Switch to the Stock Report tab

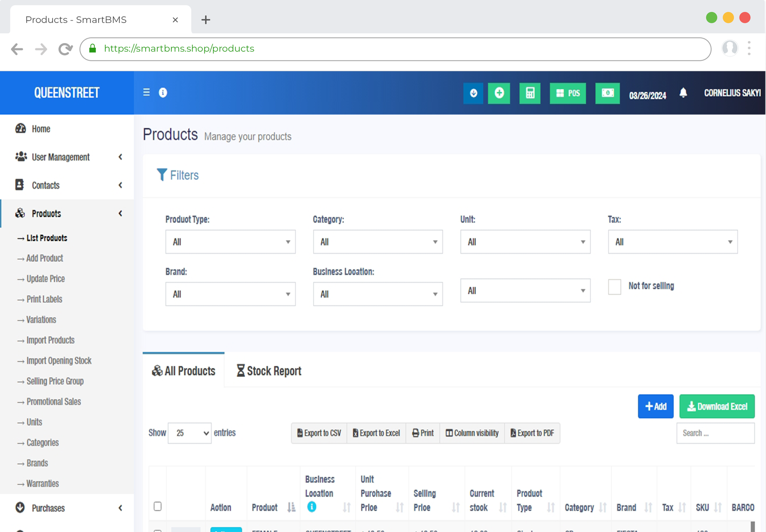[269, 371]
